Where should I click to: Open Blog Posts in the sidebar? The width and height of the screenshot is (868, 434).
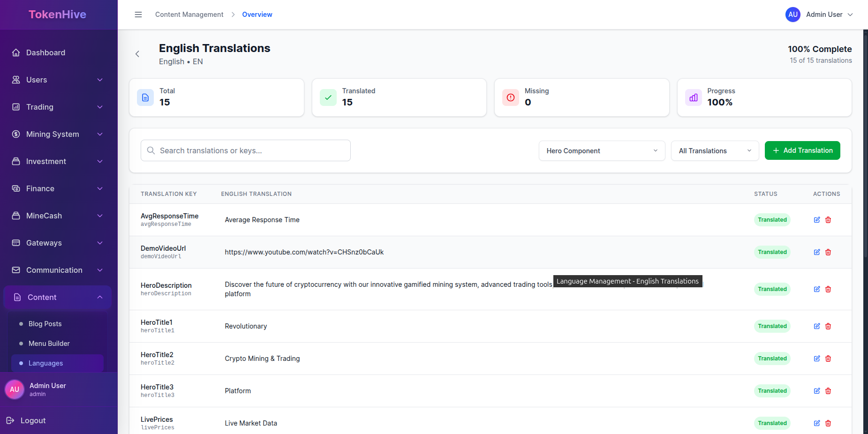[x=45, y=324]
